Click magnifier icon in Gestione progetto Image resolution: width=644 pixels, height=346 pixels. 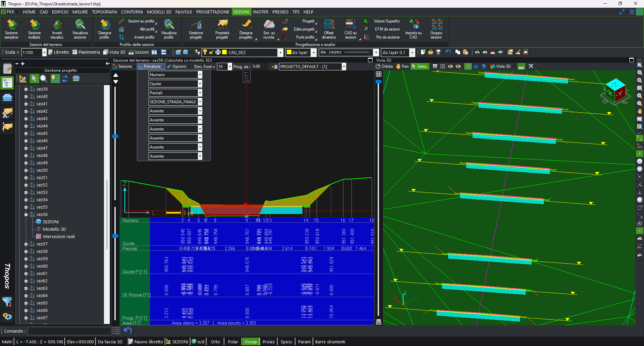(x=44, y=78)
